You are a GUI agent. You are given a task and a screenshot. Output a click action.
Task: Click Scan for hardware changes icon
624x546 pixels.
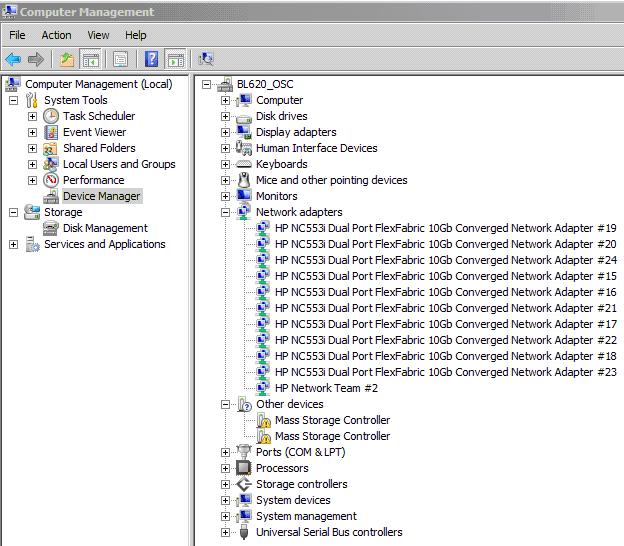tap(206, 60)
